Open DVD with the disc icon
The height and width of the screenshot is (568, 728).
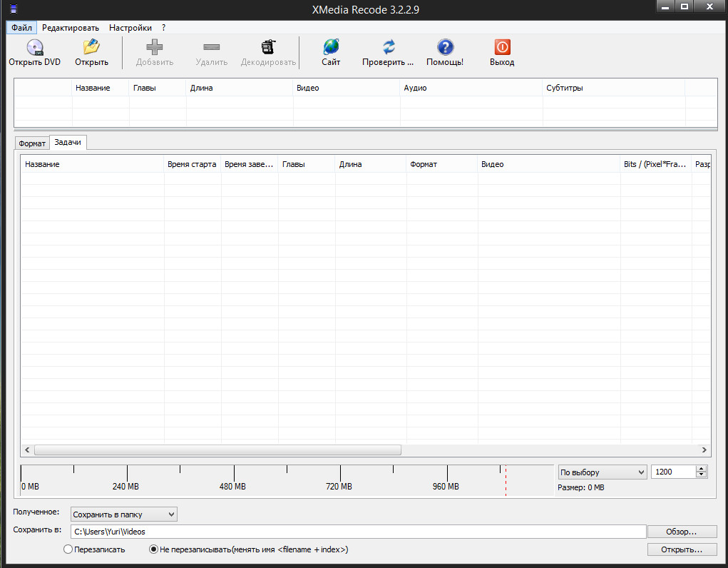coord(35,47)
